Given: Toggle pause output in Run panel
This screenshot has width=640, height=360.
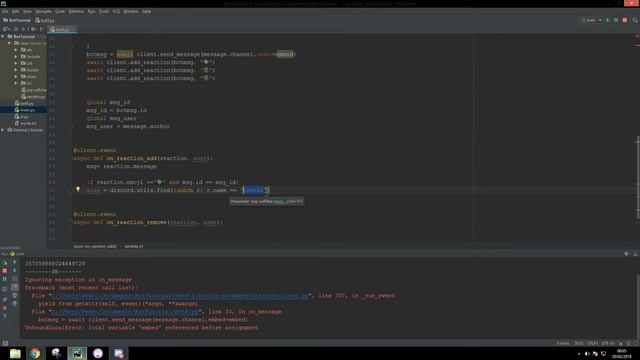Looking at the screenshot, I should pos(4,279).
